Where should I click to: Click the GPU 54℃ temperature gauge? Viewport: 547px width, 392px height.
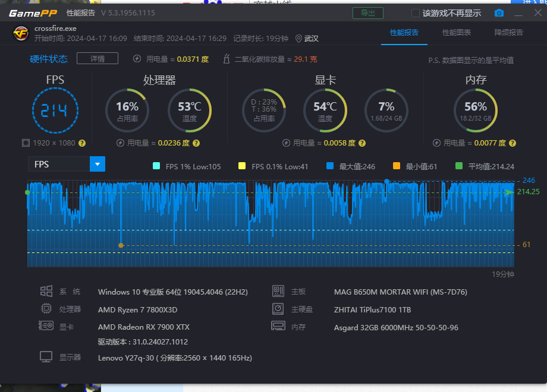(x=325, y=110)
